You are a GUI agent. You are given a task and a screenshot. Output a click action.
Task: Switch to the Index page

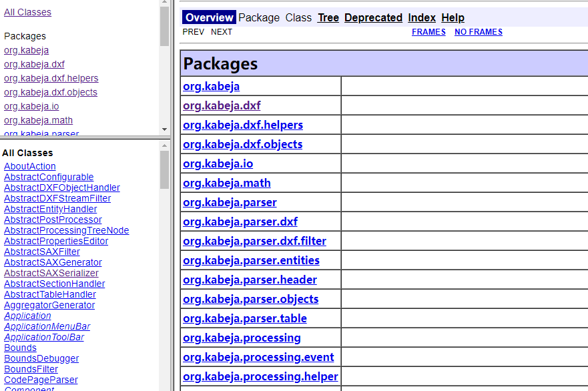click(x=422, y=17)
